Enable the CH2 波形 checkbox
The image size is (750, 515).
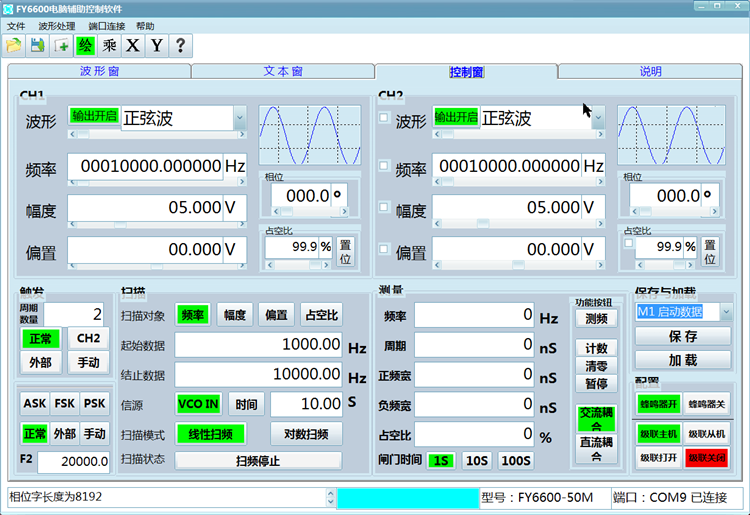click(x=384, y=118)
